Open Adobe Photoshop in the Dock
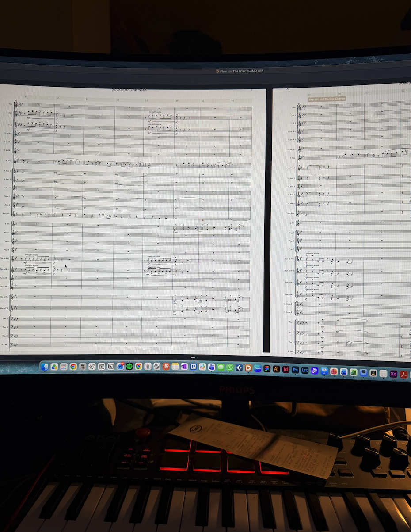This screenshot has width=411, height=532. tap(295, 369)
